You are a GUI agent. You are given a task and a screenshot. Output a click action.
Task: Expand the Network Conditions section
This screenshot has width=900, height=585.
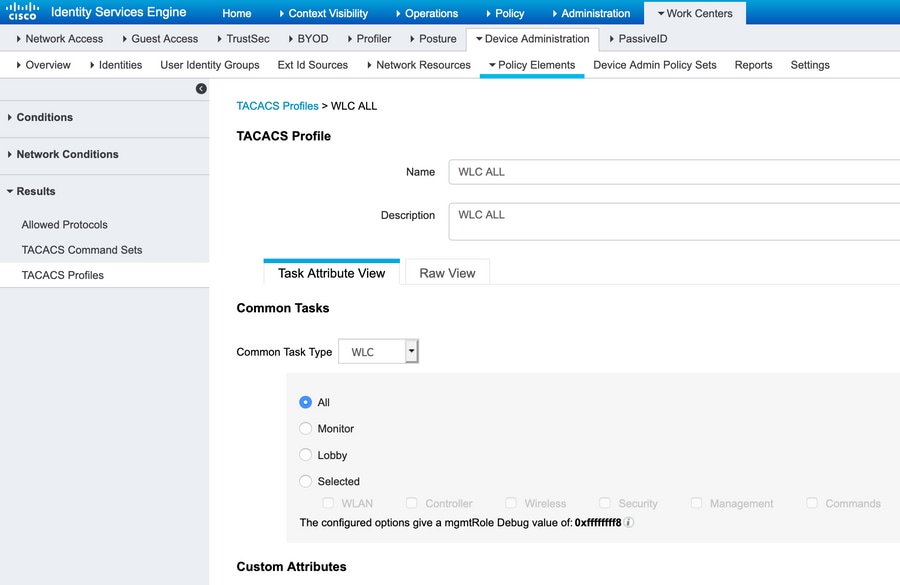pyautogui.click(x=67, y=154)
